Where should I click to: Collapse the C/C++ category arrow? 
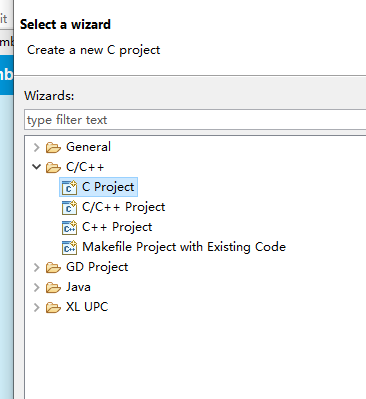tap(37, 166)
